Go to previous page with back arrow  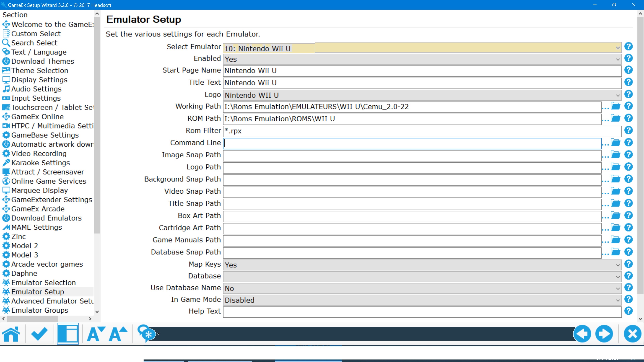click(x=582, y=334)
